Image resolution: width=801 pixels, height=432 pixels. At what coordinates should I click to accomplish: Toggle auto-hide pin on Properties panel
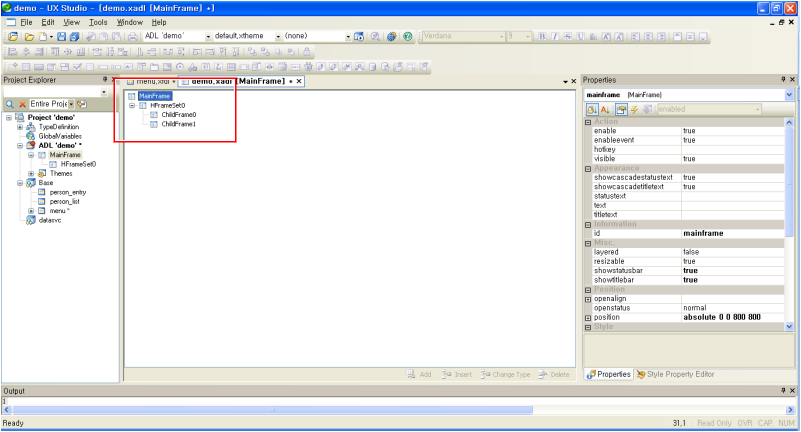pyautogui.click(x=782, y=79)
